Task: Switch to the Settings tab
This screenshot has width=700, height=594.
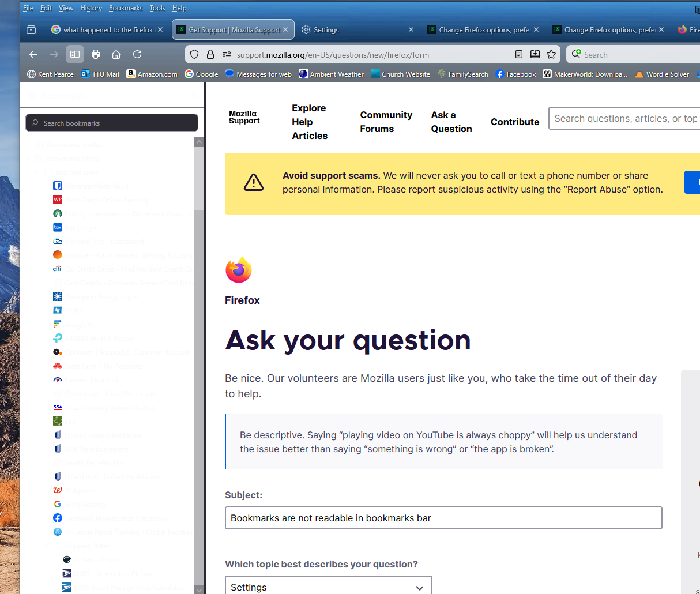Action: [x=357, y=29]
